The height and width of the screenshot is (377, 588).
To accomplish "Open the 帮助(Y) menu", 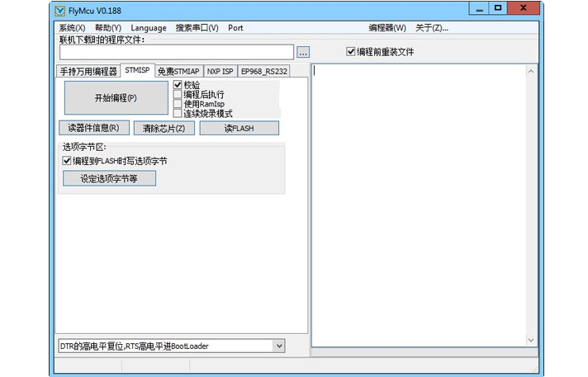I will 108,28.
